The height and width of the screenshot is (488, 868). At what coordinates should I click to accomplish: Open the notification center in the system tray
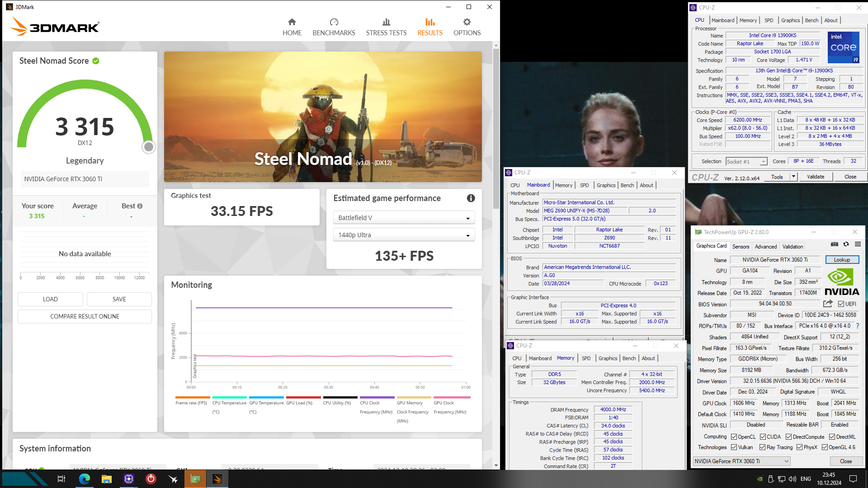click(853, 479)
